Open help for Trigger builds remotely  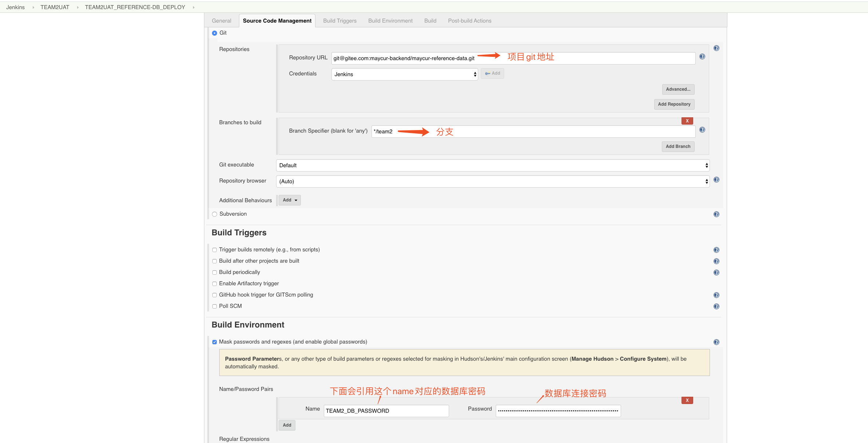[x=716, y=250]
